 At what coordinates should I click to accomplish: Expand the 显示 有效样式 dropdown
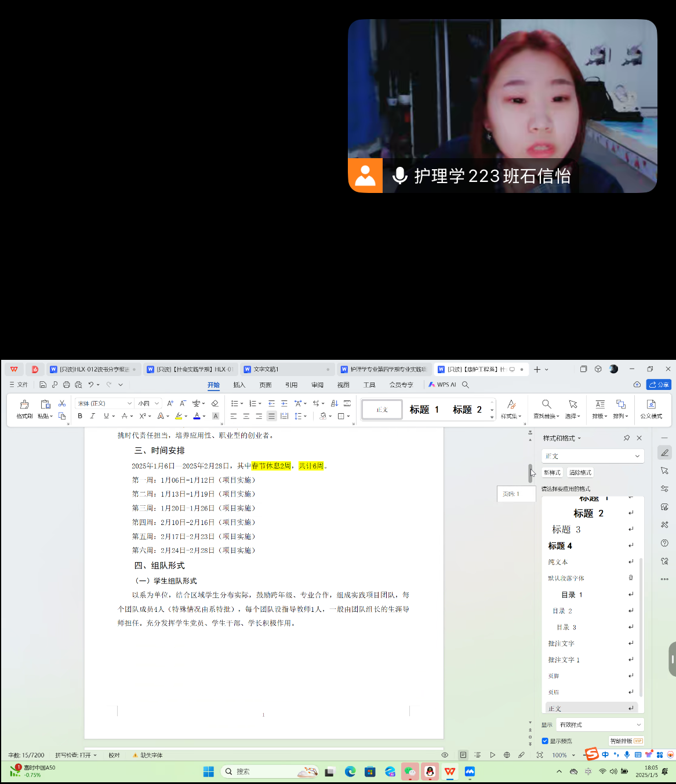pos(600,725)
